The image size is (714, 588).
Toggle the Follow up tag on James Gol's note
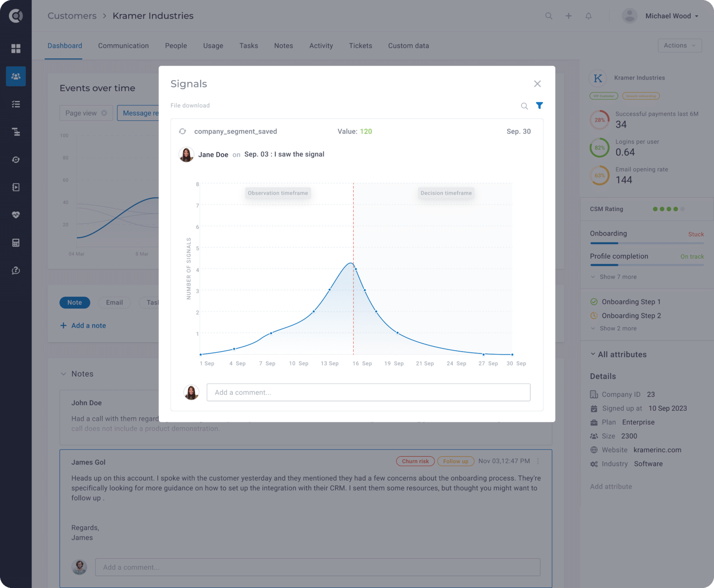456,461
